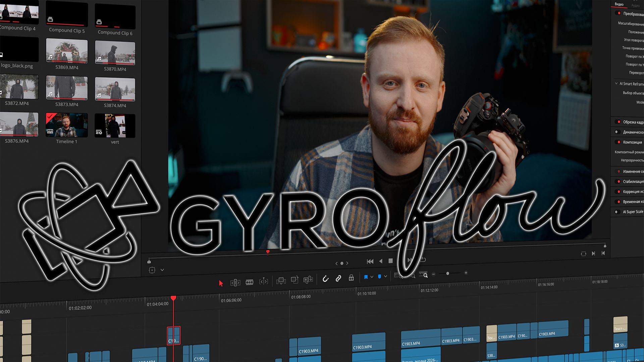
Task: Click the position lock icon
Action: (x=351, y=278)
